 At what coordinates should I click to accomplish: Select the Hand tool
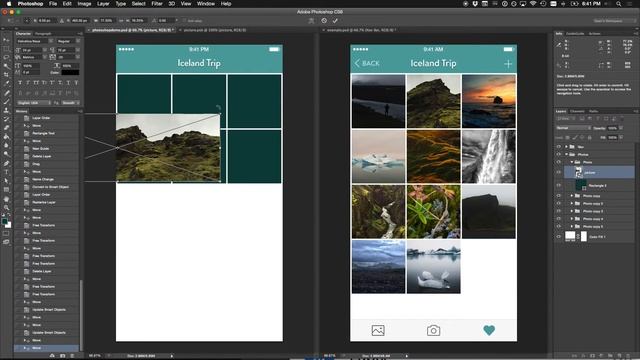tap(6, 199)
